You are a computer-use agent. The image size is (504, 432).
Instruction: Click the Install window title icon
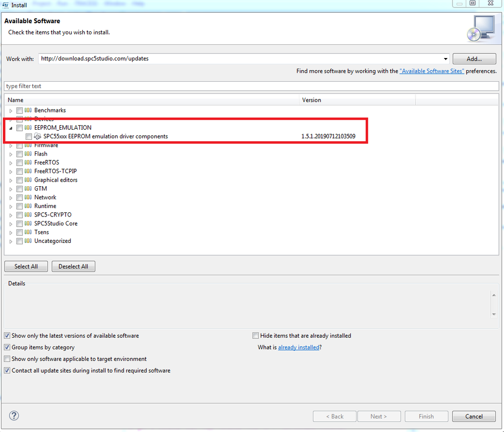tap(6, 5)
